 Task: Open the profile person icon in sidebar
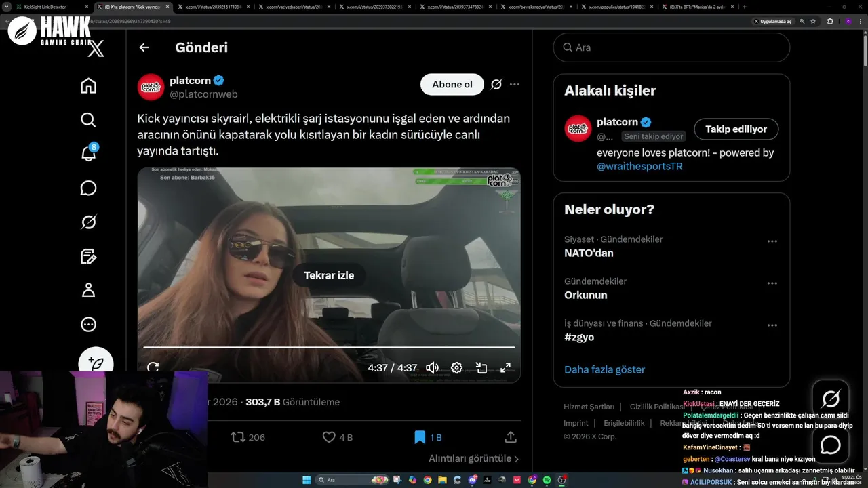pyautogui.click(x=88, y=290)
